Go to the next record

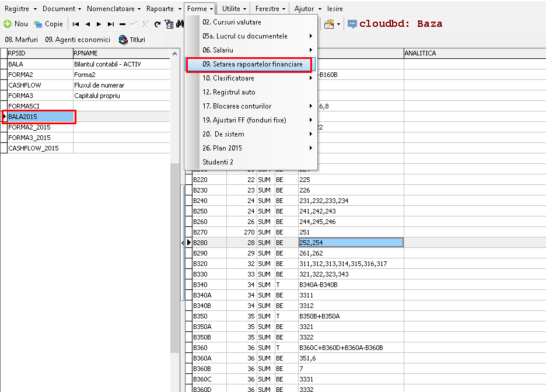99,24
